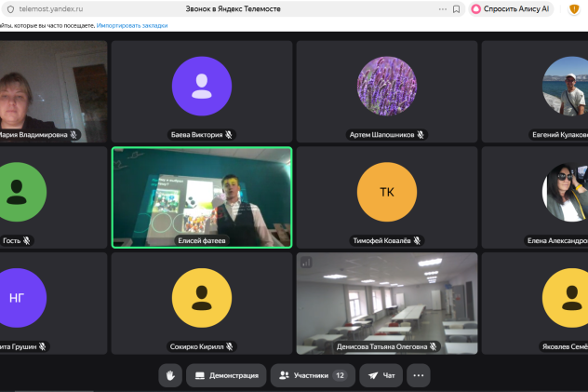Select Артем Шапошников lavender avatar
The height and width of the screenshot is (392, 588).
387,87
